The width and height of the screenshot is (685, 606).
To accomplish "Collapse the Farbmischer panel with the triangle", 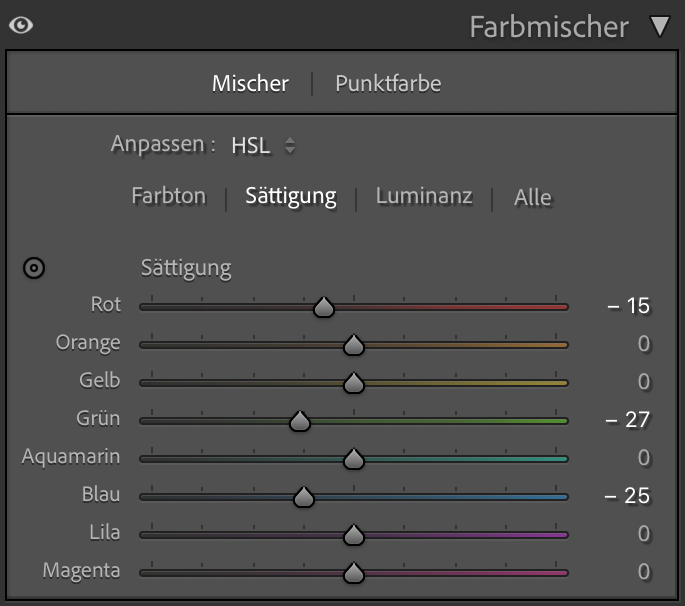I will [x=659, y=27].
